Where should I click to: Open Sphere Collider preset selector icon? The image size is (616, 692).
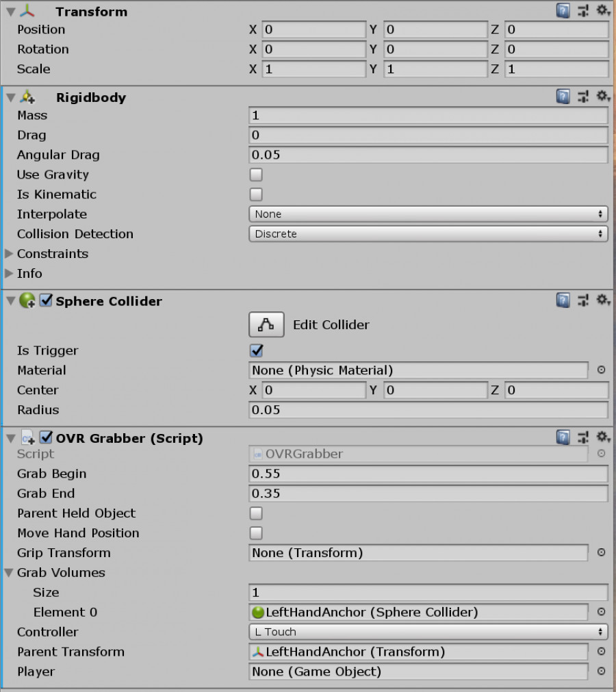point(583,300)
